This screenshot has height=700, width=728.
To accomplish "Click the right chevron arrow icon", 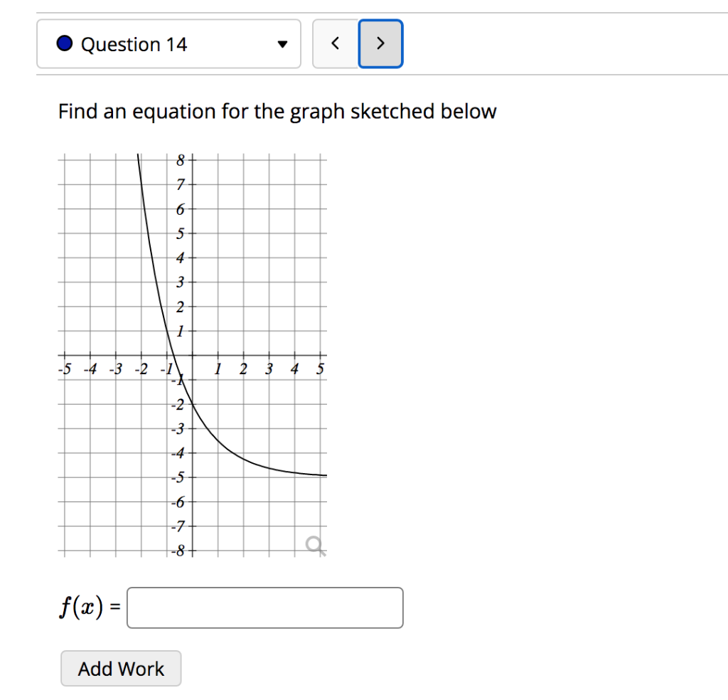I will coord(380,43).
